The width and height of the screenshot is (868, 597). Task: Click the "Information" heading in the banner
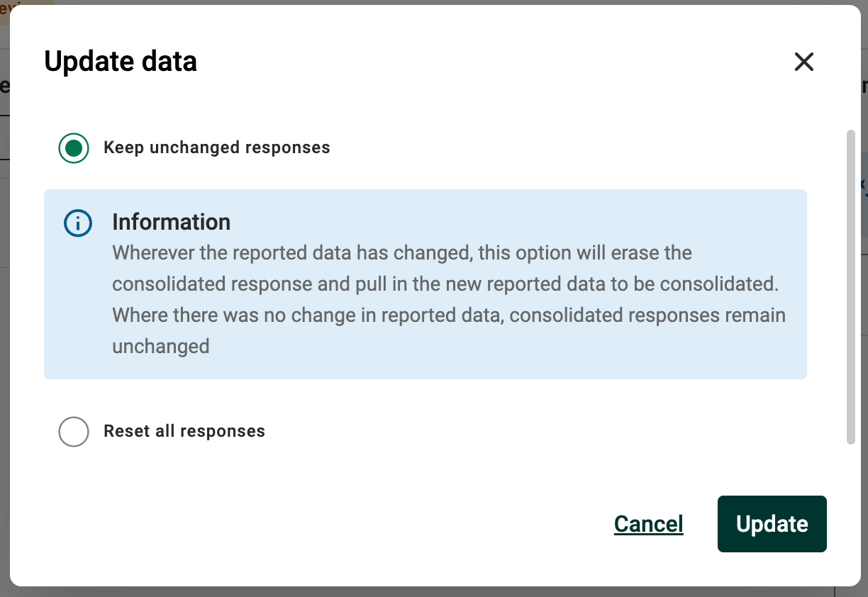click(171, 222)
